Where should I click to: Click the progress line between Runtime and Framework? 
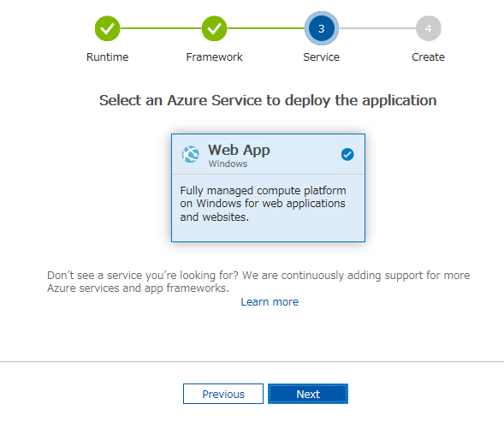tap(161, 28)
